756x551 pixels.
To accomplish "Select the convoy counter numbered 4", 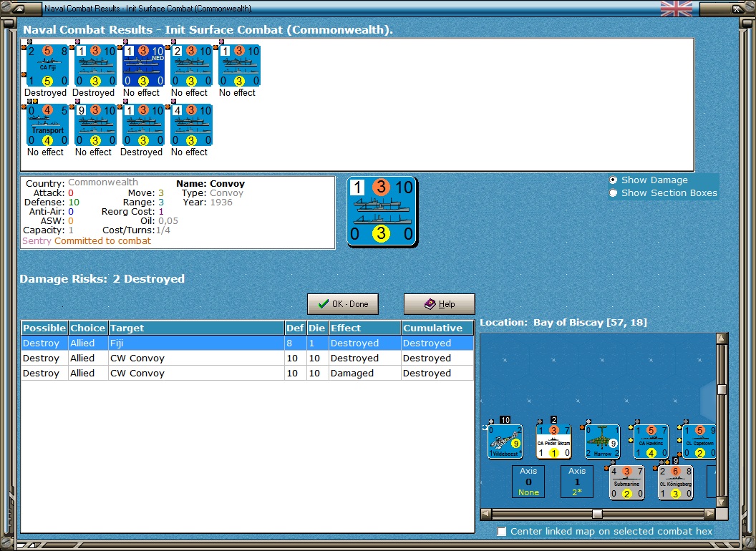I will 191,125.
